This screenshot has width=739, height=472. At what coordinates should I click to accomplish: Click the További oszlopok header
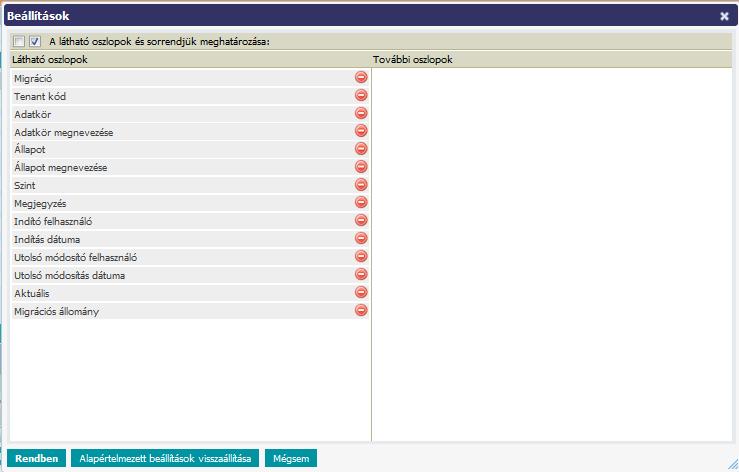click(413, 59)
